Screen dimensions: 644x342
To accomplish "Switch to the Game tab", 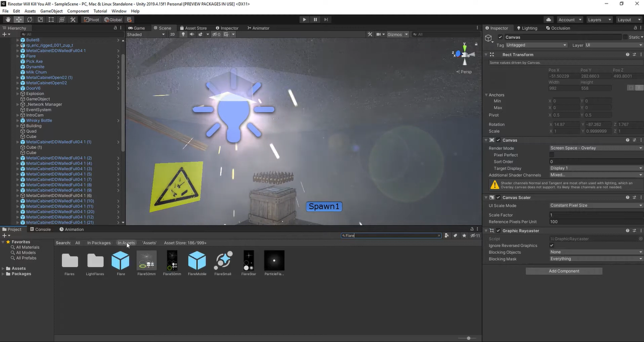I will coord(136,28).
